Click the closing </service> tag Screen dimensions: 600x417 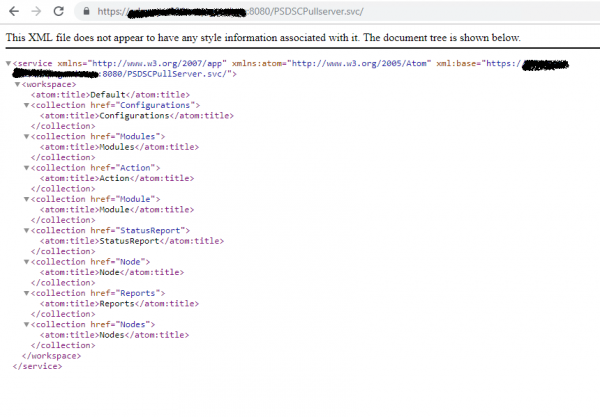click(x=37, y=366)
